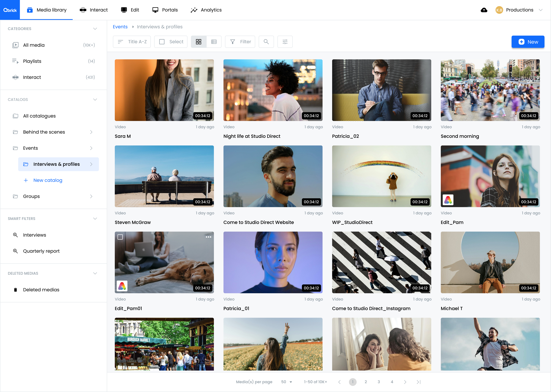551x392 pixels.
Task: Expand Interviews & profiles chevron
Action: click(x=91, y=164)
